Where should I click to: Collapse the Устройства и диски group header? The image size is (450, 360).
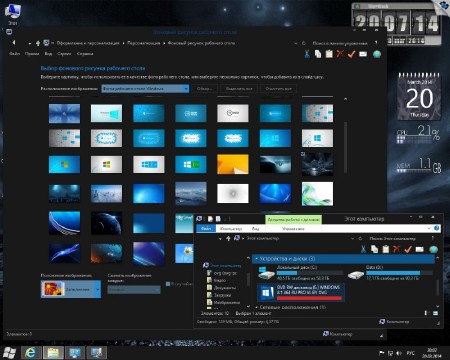[257, 259]
